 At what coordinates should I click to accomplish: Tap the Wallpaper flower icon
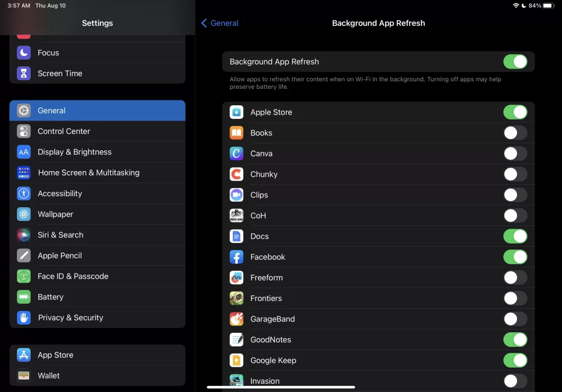coord(24,214)
